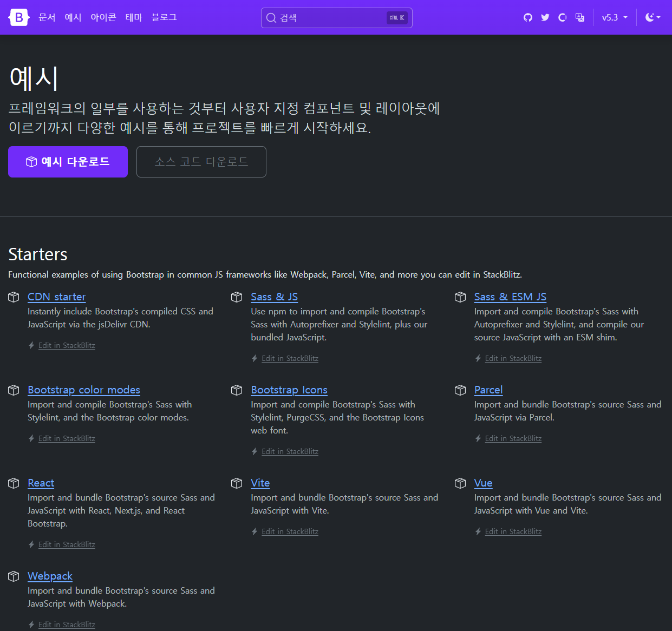Open the 문서 nav item
672x631 pixels.
pos(47,17)
